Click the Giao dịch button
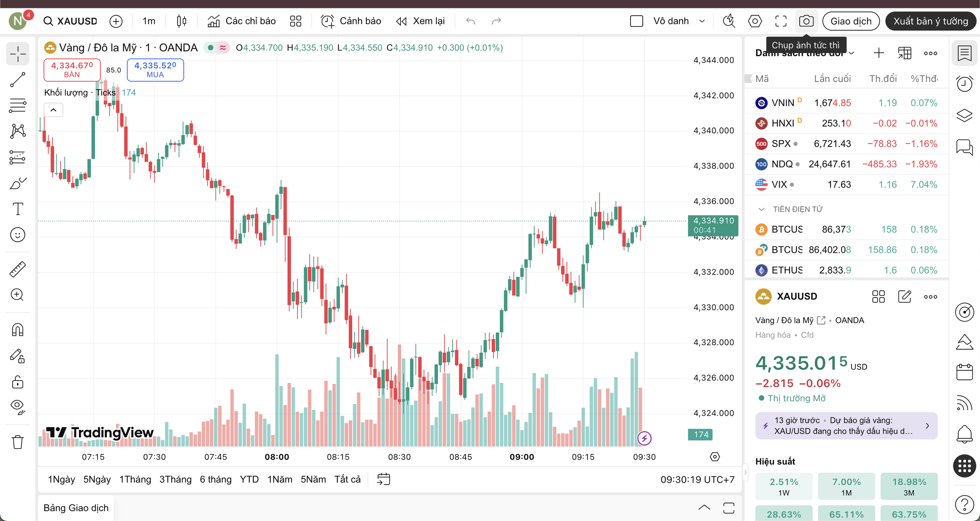 (x=851, y=21)
